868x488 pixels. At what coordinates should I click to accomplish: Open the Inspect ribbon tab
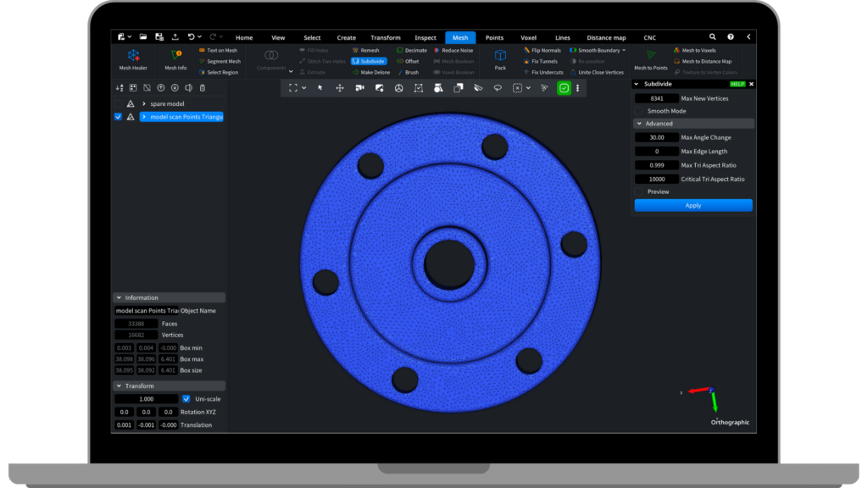pos(426,37)
